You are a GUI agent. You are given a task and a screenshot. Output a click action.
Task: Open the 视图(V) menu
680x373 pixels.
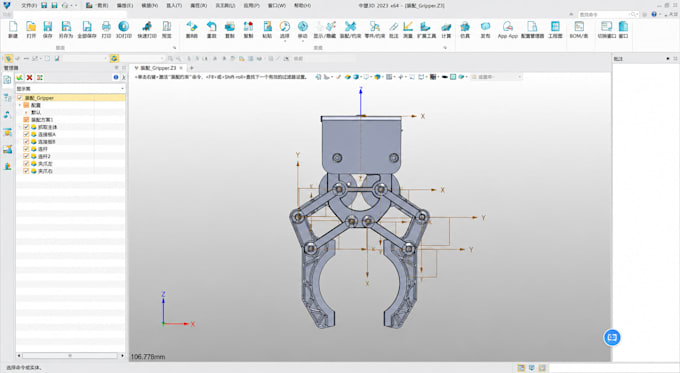[150, 6]
